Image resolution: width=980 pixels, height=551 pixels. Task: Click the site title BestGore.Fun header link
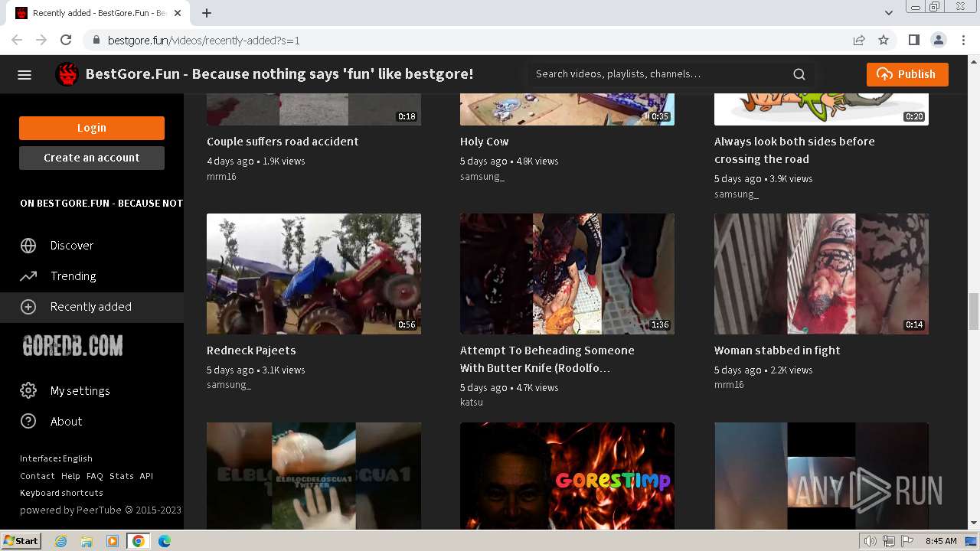point(279,74)
